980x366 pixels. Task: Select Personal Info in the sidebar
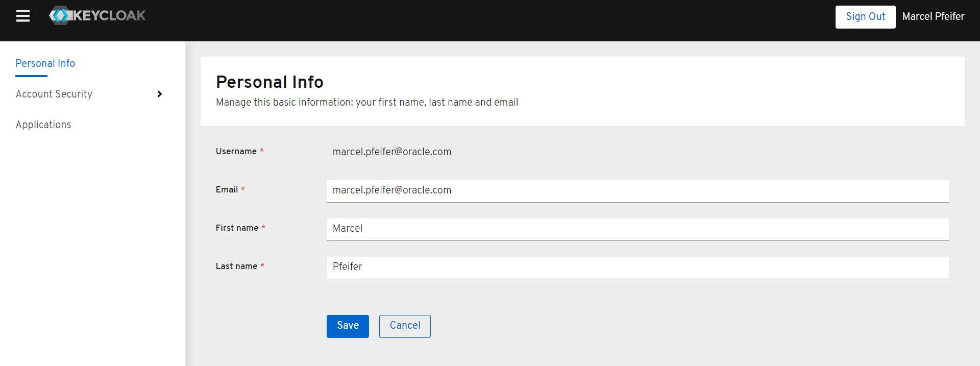(45, 63)
